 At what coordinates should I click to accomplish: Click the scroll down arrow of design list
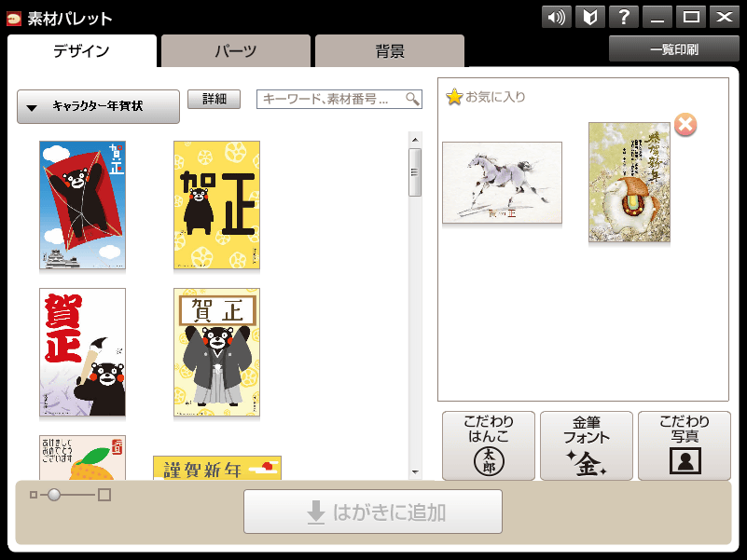click(415, 472)
